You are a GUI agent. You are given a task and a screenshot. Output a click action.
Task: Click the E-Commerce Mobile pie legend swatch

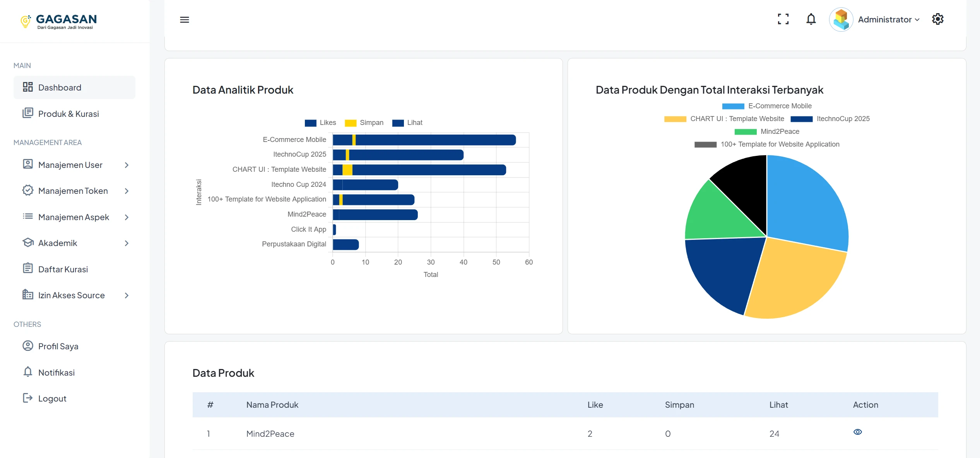(x=733, y=106)
